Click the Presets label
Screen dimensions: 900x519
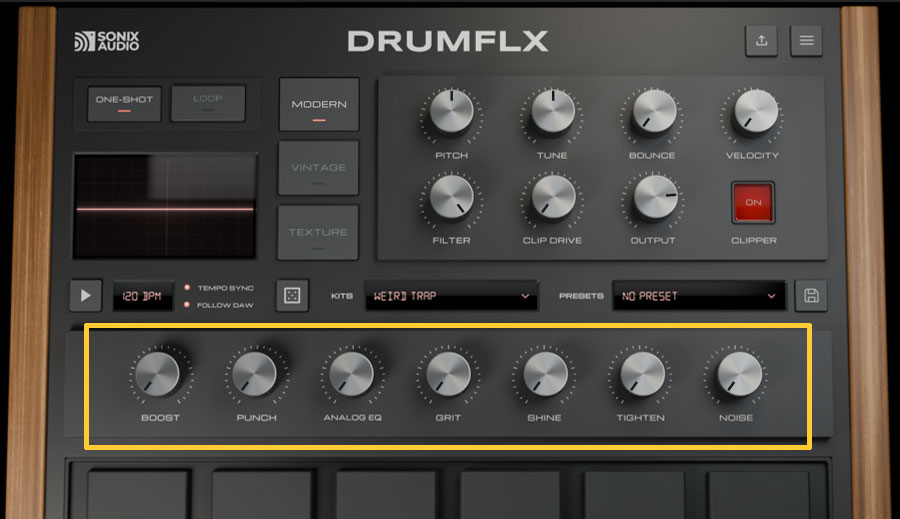pos(581,296)
